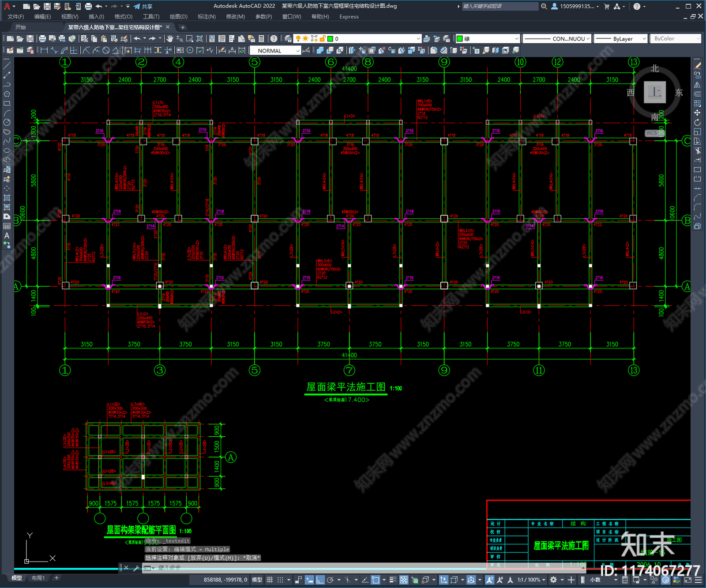The height and width of the screenshot is (588, 706).
Task: Click the Rotate tool in right modify toolbar
Action: (x=697, y=122)
